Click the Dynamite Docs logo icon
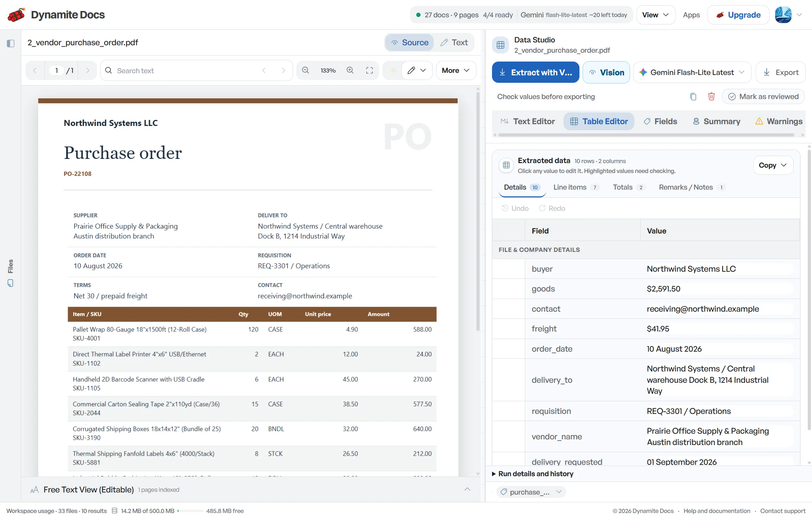The height and width of the screenshot is (519, 812). tap(16, 15)
